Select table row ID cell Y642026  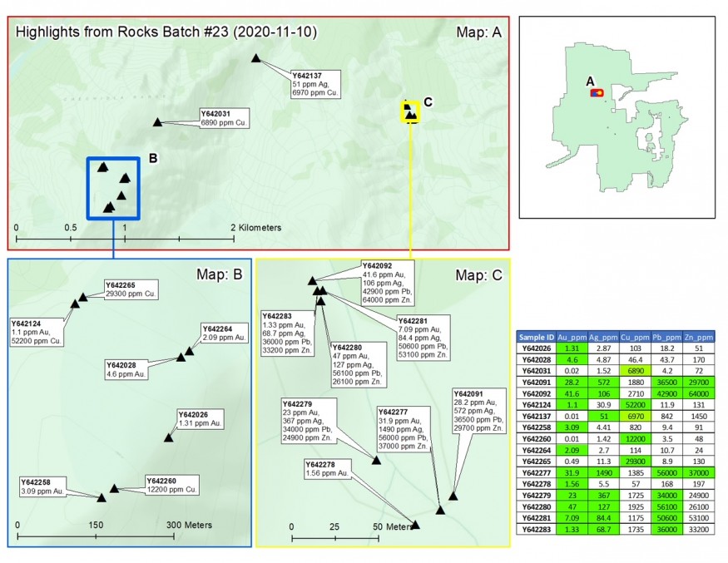[x=537, y=348]
